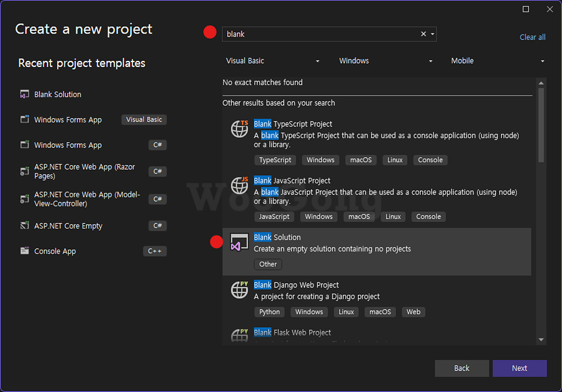Select the Blank Solution search result
Image resolution: width=562 pixels, height=392 pixels.
(x=376, y=252)
